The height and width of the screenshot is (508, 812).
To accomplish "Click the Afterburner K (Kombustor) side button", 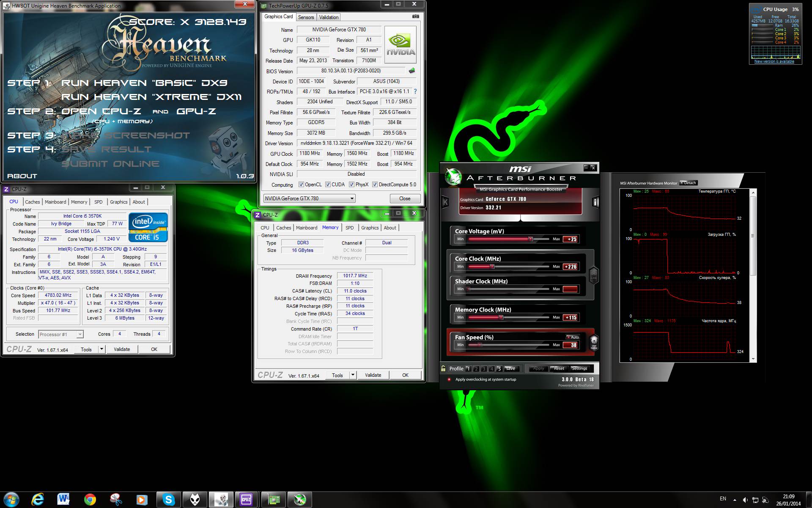I will coord(445,202).
